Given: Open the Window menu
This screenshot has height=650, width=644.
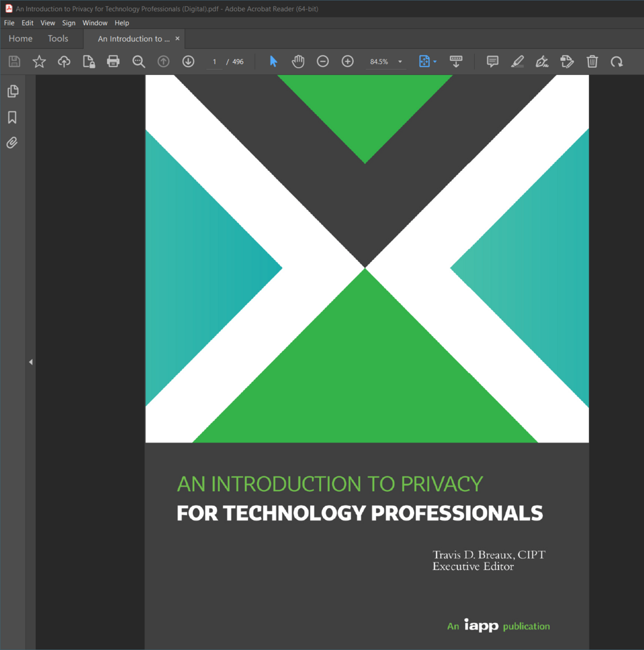Looking at the screenshot, I should [95, 23].
